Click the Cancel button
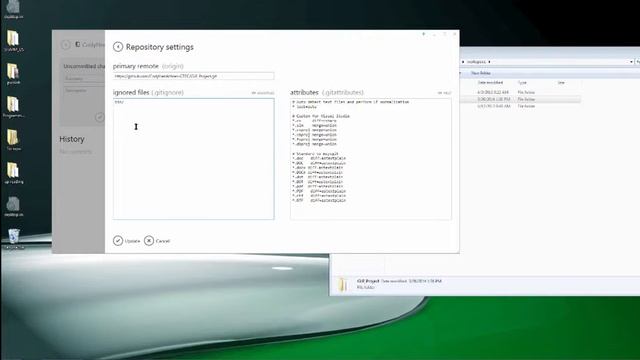Viewport: 640px width, 360px height. (157, 241)
